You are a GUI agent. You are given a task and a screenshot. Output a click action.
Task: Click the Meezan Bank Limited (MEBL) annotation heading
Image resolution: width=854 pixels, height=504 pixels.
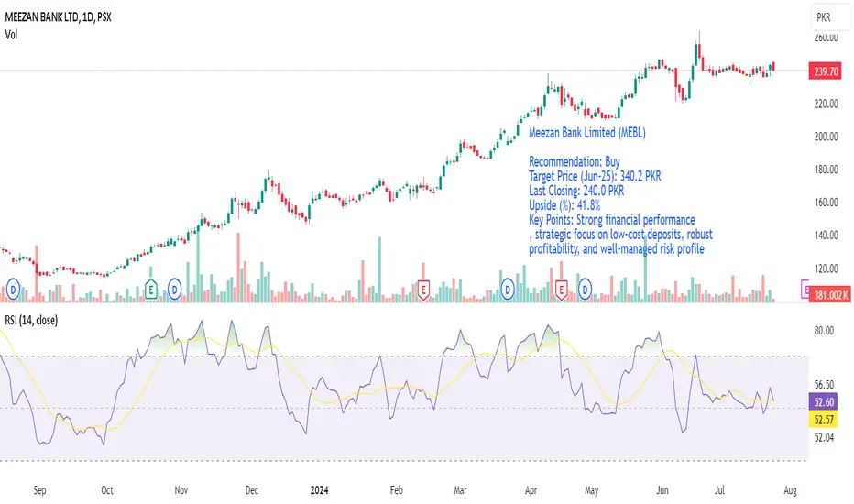tap(587, 133)
